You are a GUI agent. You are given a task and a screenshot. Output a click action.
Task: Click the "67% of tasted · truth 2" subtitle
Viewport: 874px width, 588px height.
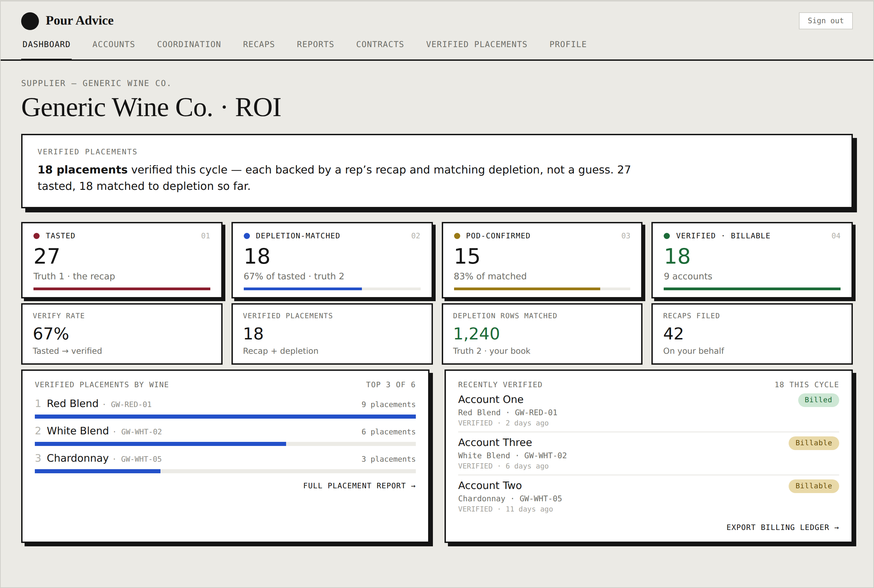tap(294, 276)
